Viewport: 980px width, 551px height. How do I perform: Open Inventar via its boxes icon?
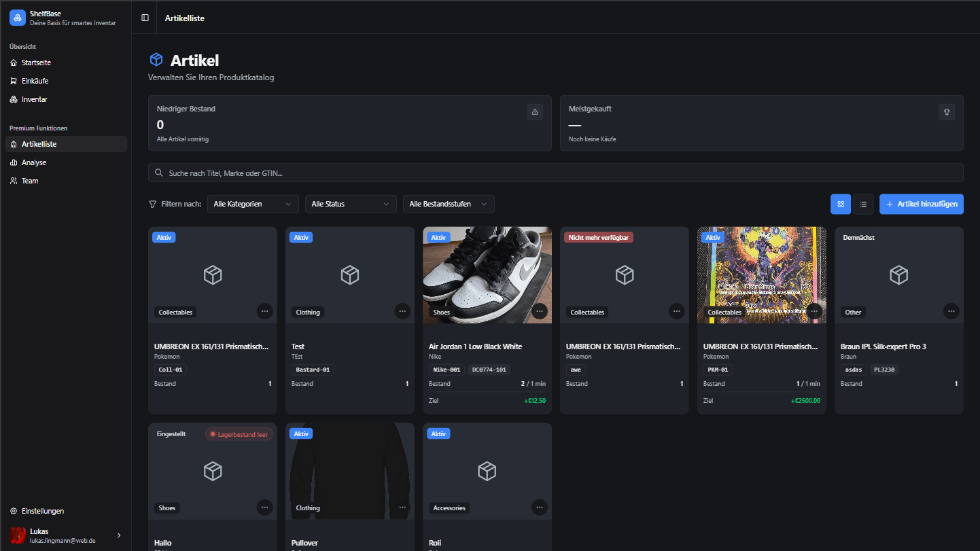14,99
